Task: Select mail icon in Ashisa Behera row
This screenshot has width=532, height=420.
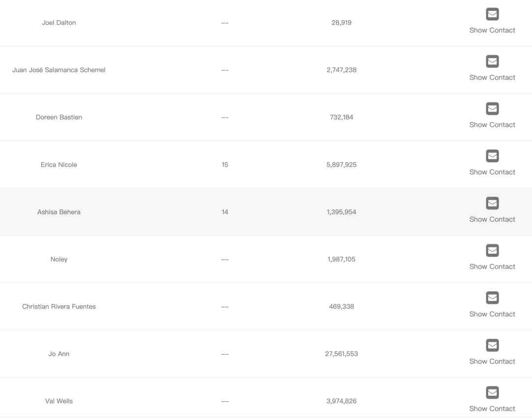Action: pyautogui.click(x=492, y=203)
